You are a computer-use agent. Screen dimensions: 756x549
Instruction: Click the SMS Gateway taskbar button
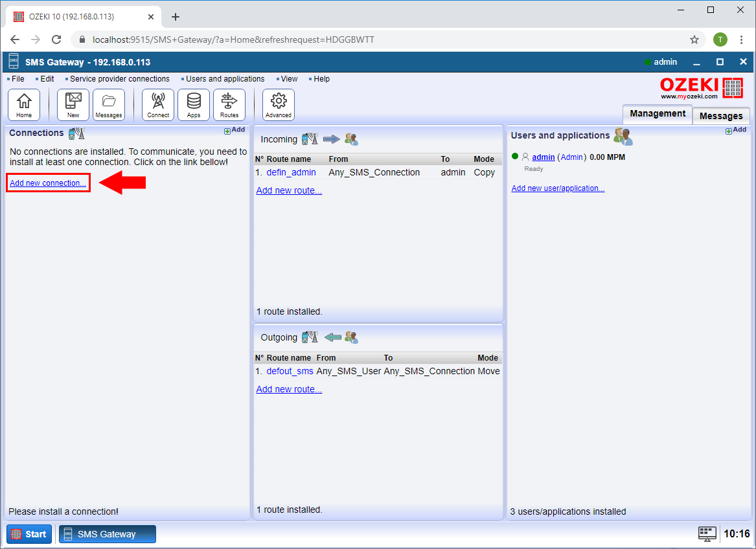click(x=108, y=534)
